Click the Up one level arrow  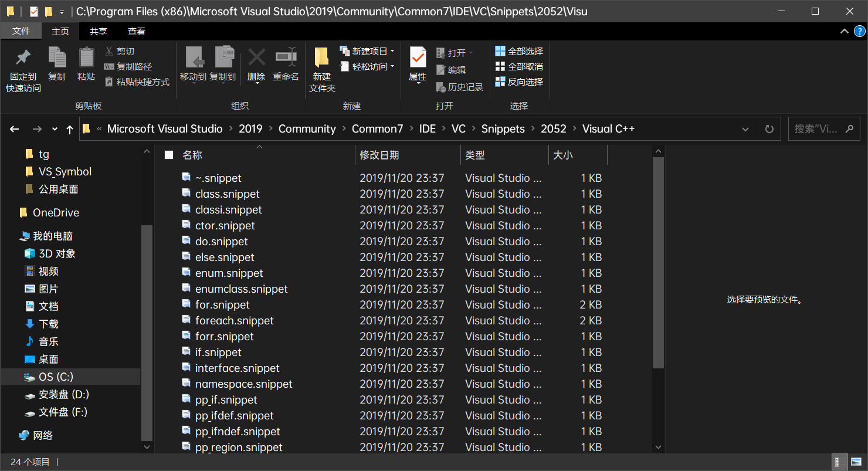point(69,129)
